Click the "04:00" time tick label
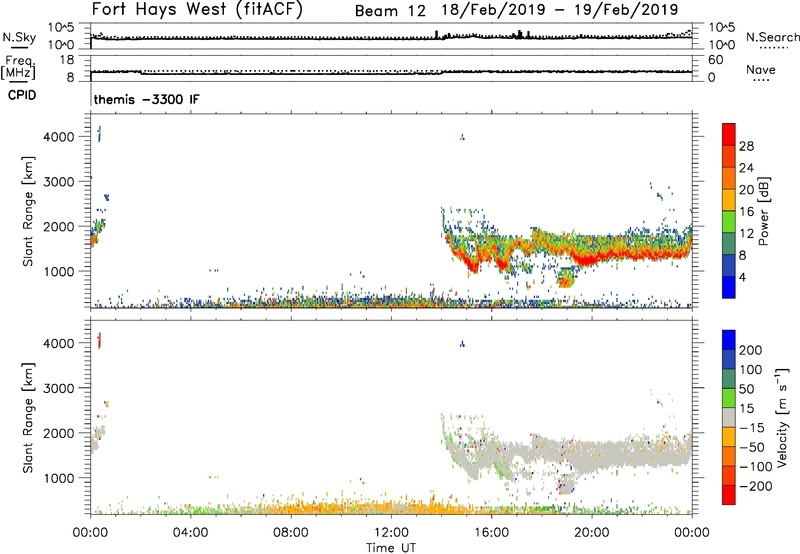Viewport: 800px width, 554px height. coord(191,533)
